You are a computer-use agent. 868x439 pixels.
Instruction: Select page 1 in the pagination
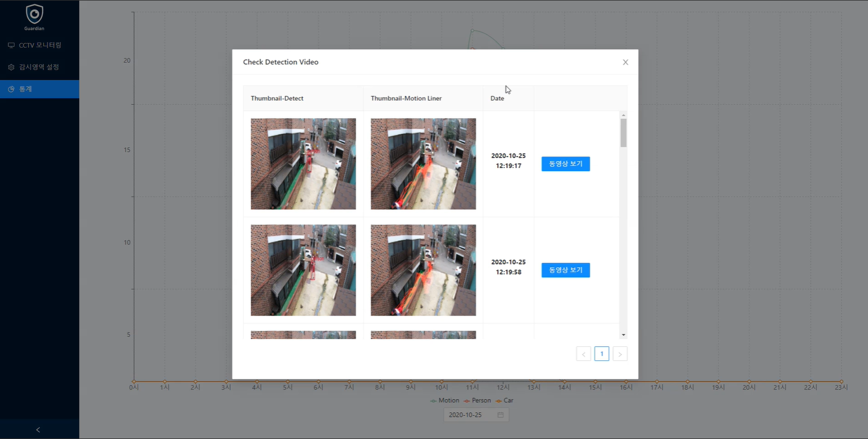(x=602, y=354)
